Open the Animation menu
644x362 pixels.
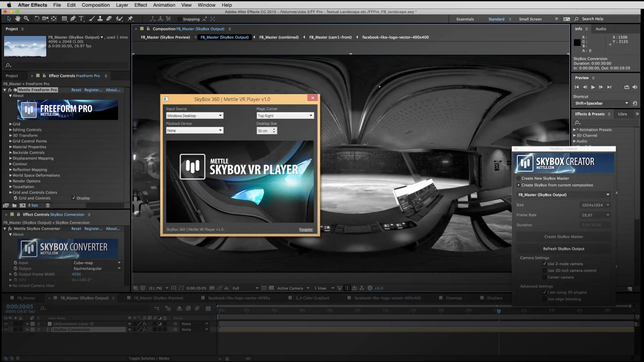(164, 5)
